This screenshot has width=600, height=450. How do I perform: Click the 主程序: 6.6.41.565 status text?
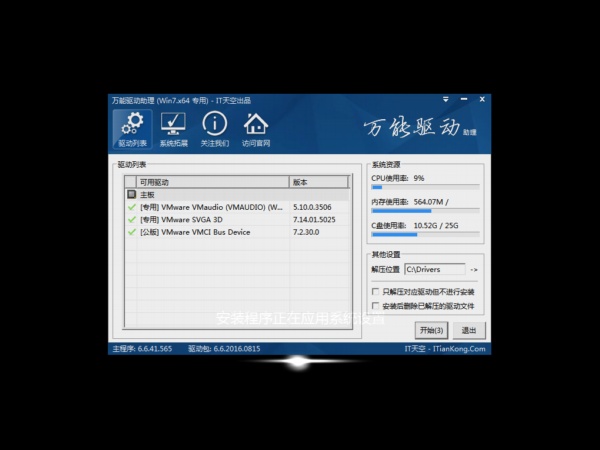click(142, 349)
